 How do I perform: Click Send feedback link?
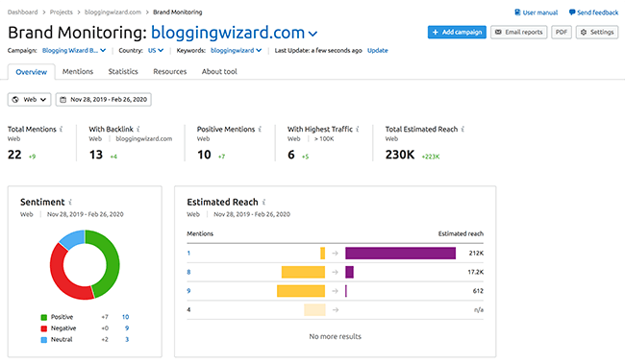[593, 12]
